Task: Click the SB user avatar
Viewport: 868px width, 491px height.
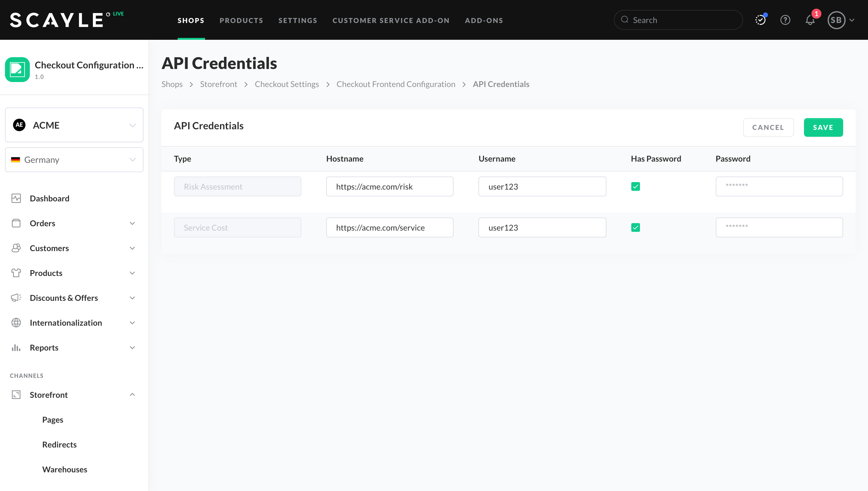Action: [x=836, y=20]
